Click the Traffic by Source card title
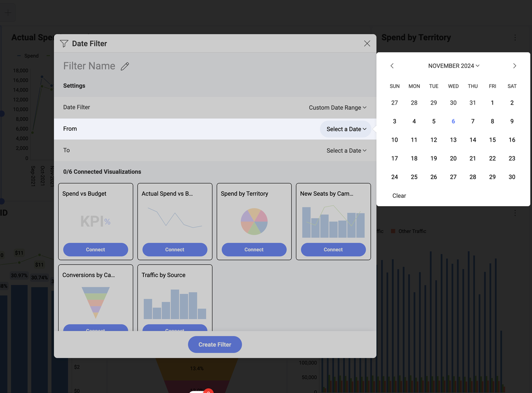Image resolution: width=532 pixels, height=393 pixels. tap(164, 275)
